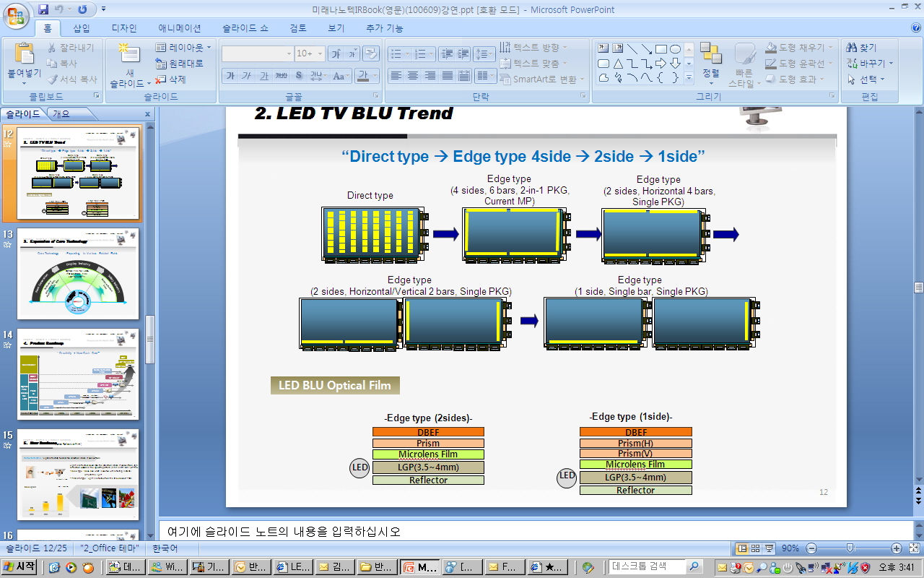Click Select (선택) in Editing group
The image size is (924, 578).
pos(866,79)
